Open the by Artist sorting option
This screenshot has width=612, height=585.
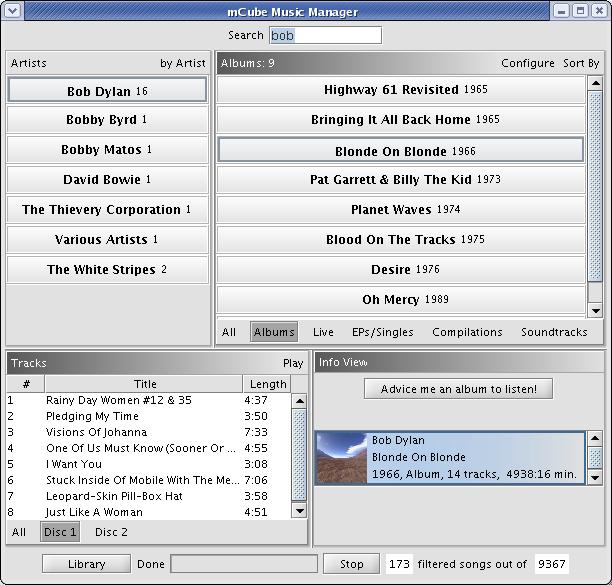[183, 63]
